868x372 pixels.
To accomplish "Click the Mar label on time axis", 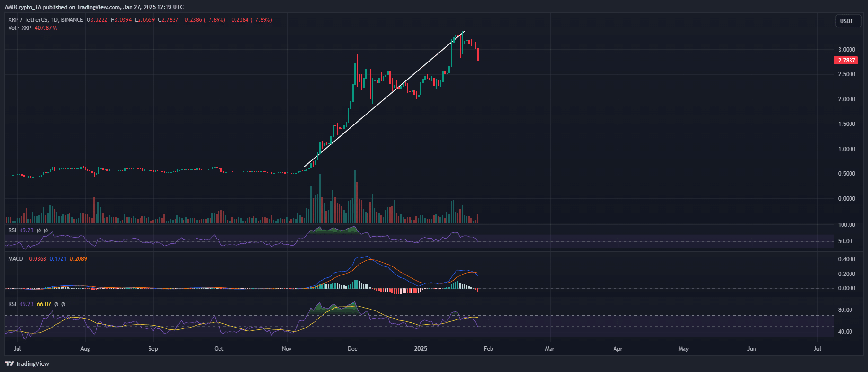I will tap(550, 349).
